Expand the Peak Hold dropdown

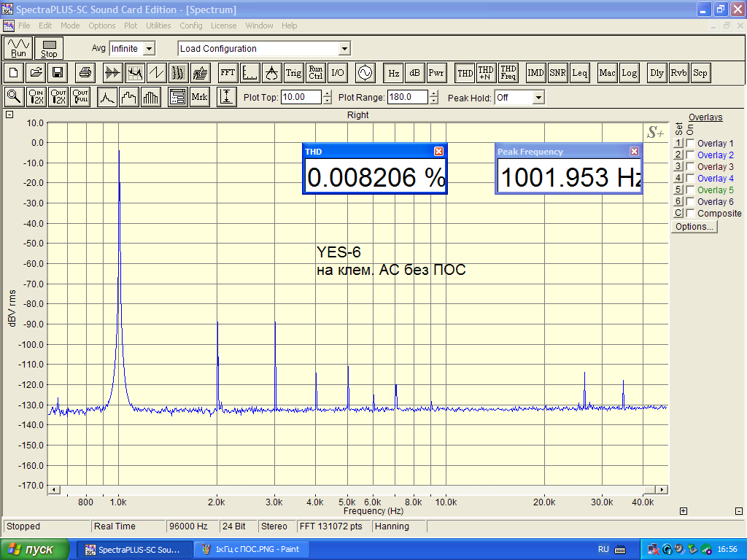[538, 98]
